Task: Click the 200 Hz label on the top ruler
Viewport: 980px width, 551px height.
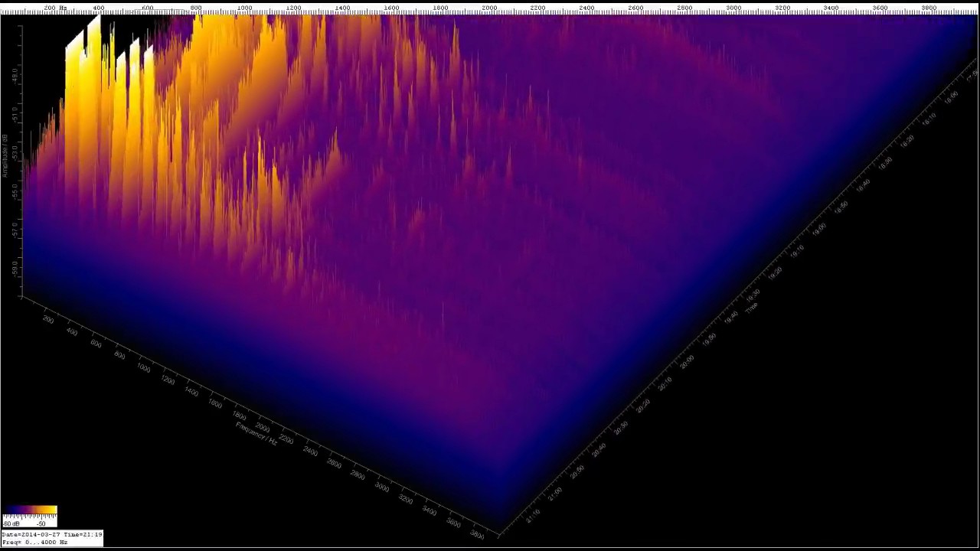Action: 54,8
